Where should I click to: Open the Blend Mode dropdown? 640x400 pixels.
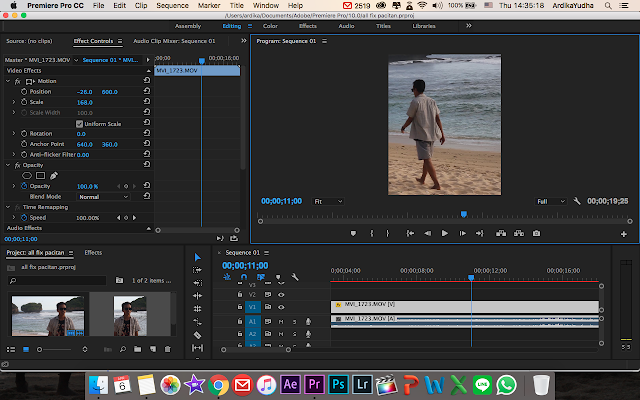[x=103, y=197]
